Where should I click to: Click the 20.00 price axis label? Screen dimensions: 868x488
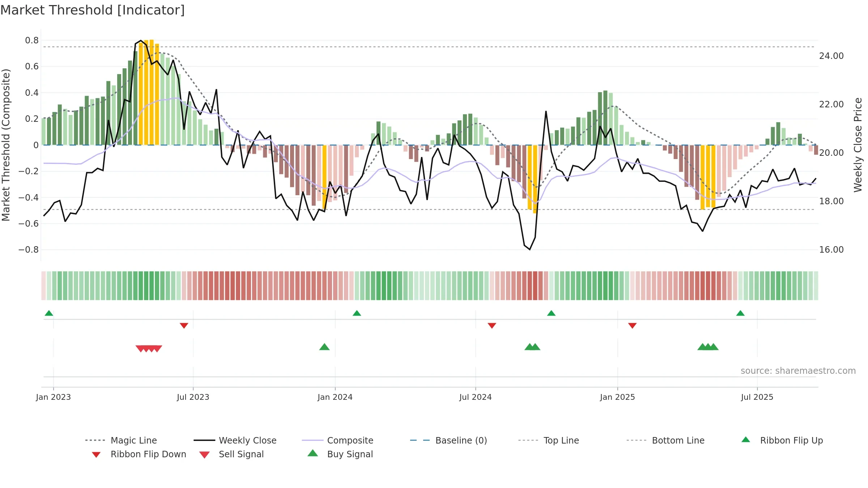(831, 153)
